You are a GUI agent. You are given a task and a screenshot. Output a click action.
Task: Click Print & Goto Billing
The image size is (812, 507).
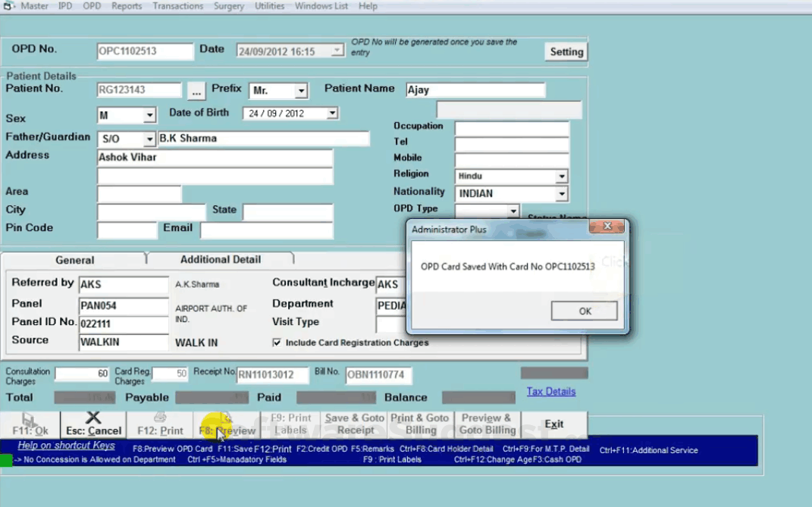[x=420, y=424]
